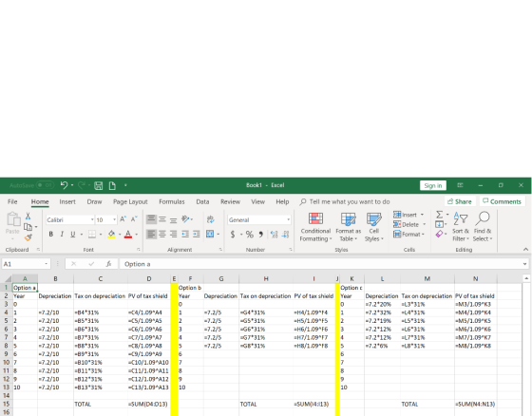
Task: Select the Format Painter brush icon
Action: 28,237
